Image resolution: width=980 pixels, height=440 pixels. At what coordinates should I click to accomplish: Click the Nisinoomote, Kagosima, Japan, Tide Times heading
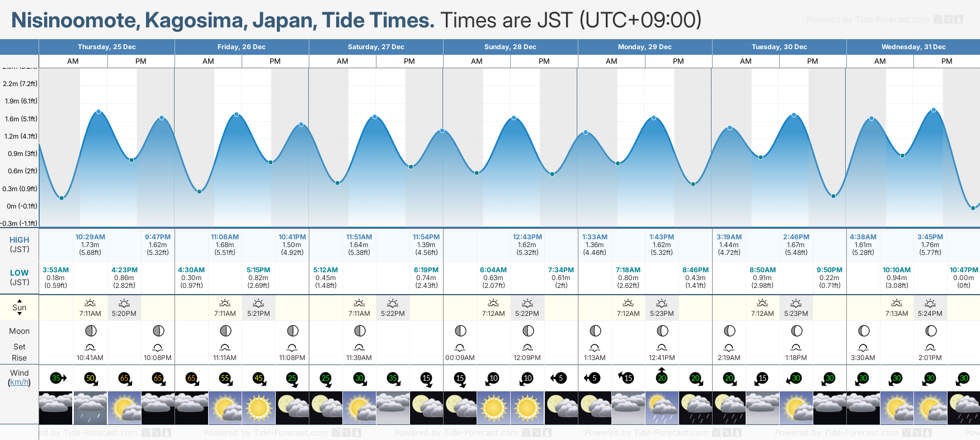223,20
